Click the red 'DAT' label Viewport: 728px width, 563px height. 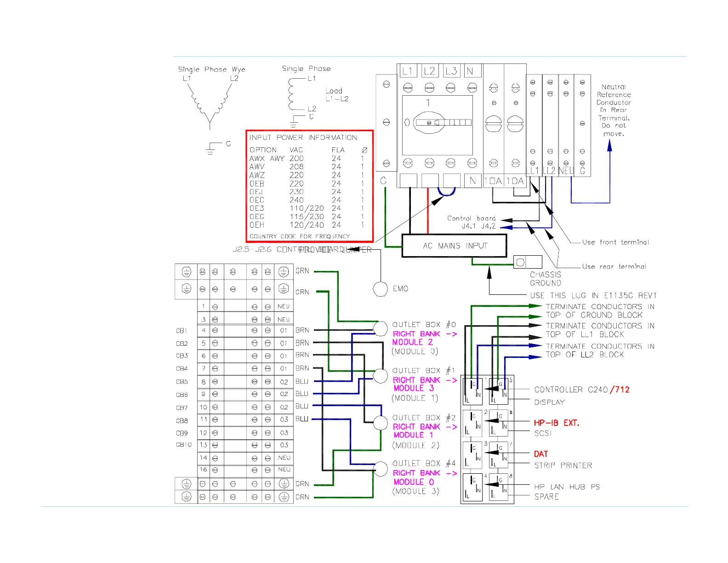click(x=541, y=454)
